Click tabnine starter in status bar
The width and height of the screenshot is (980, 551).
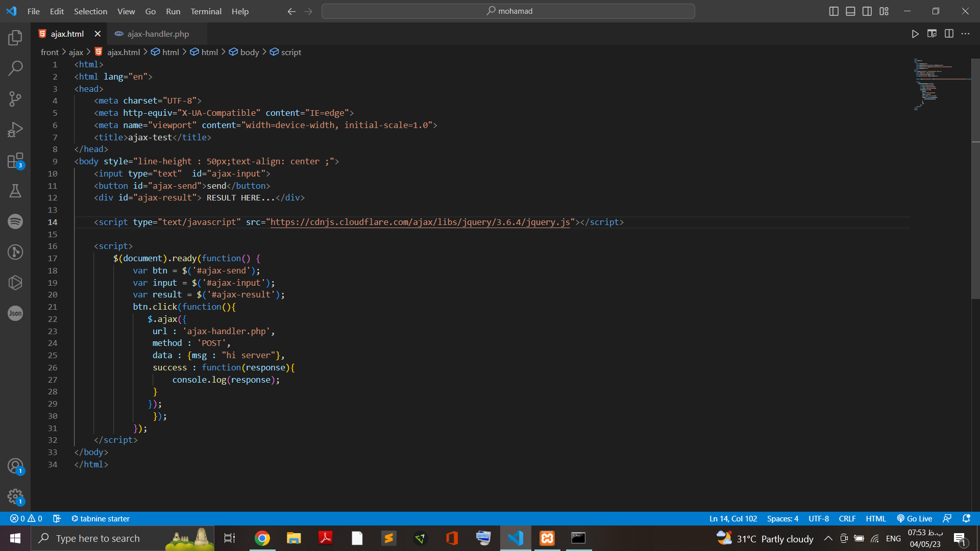(101, 518)
